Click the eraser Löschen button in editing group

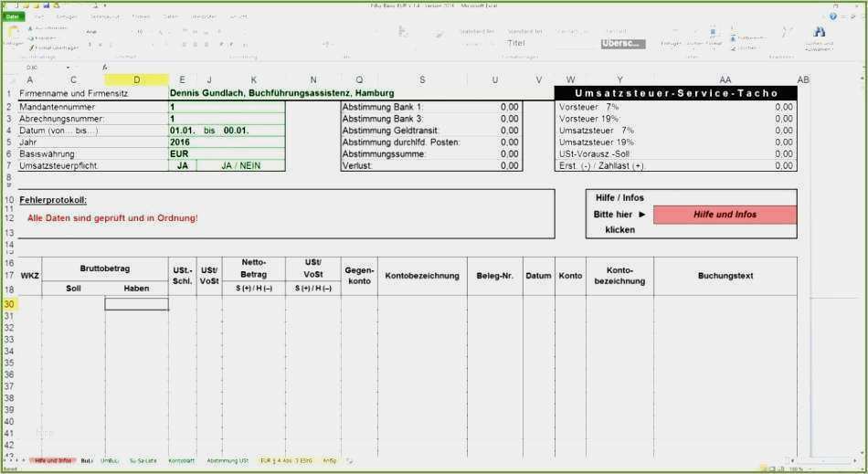[x=744, y=48]
